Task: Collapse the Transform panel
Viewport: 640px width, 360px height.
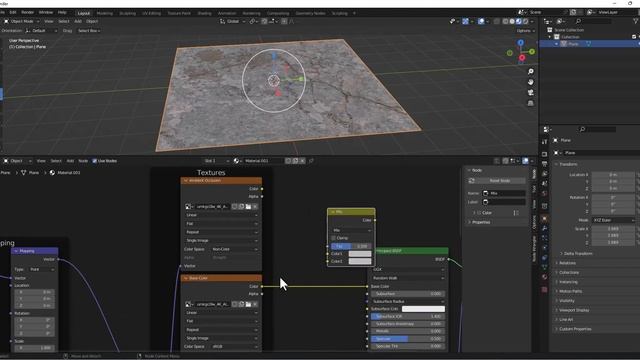Action: point(568,164)
